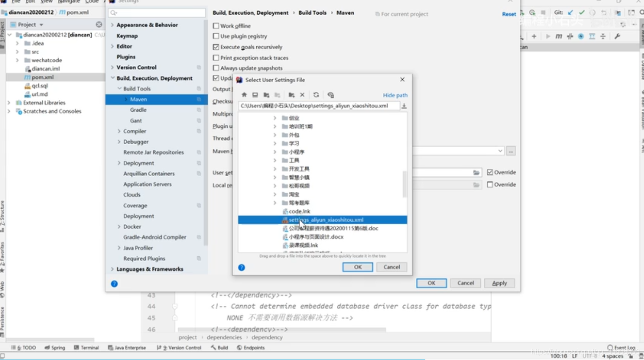
Task: Click Git update project blue arrow
Action: (x=571, y=13)
